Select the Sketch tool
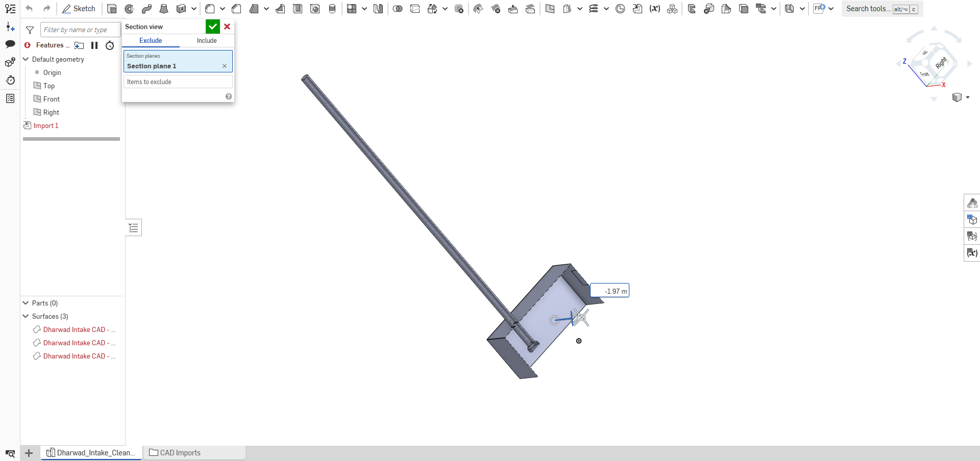The image size is (980, 461). pyautogui.click(x=79, y=9)
